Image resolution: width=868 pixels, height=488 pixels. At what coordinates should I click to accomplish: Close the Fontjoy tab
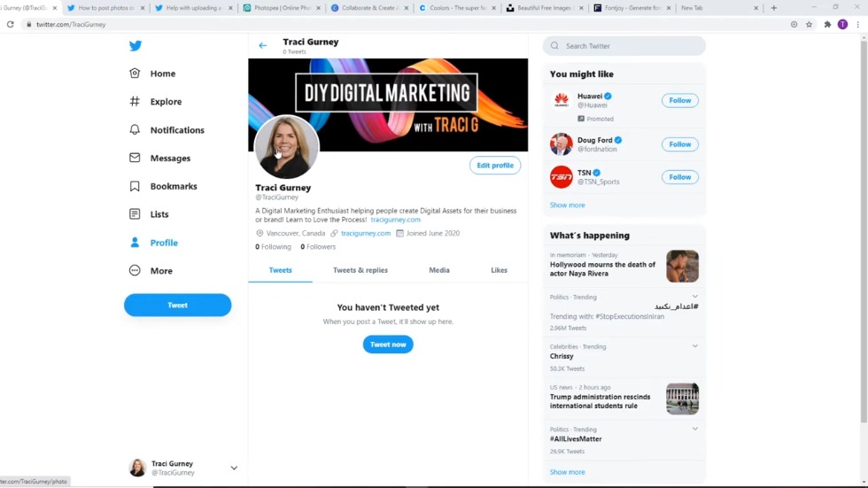click(x=669, y=8)
